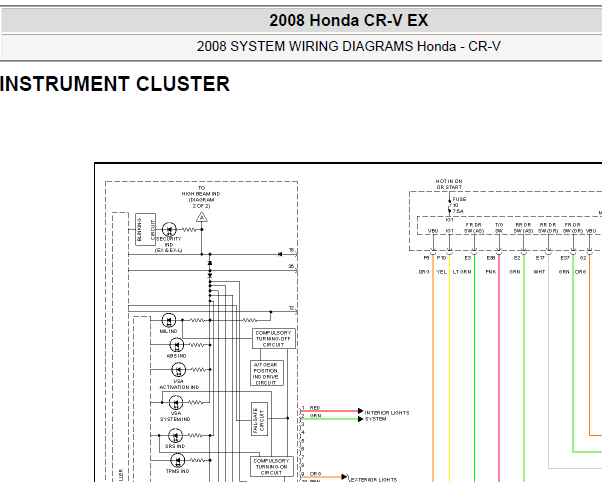
Task: Click the 'E37' connector pin label
Action: pos(565,258)
